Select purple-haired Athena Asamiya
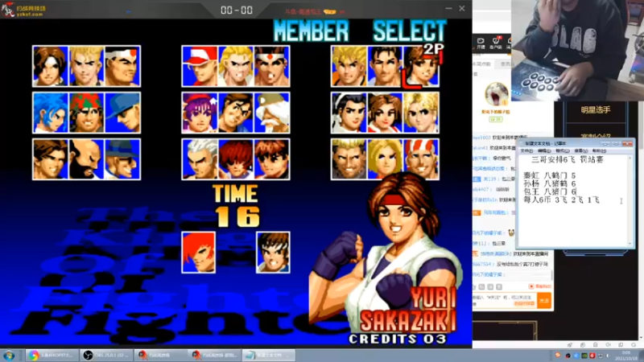644x362 pixels. pos(200,113)
